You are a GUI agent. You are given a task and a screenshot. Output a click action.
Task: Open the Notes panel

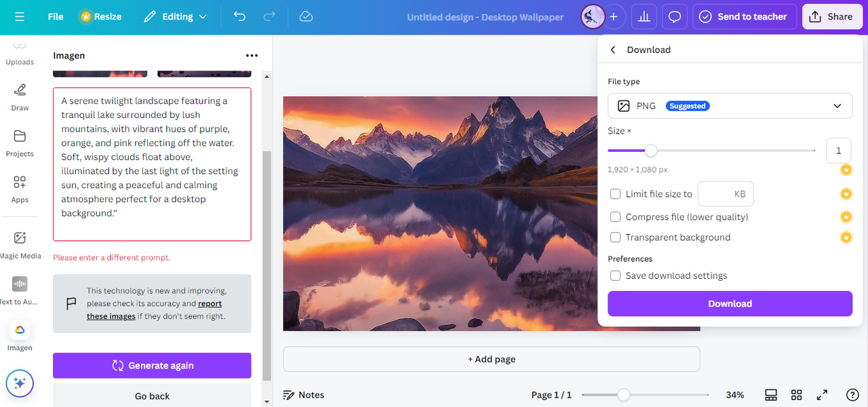[304, 395]
